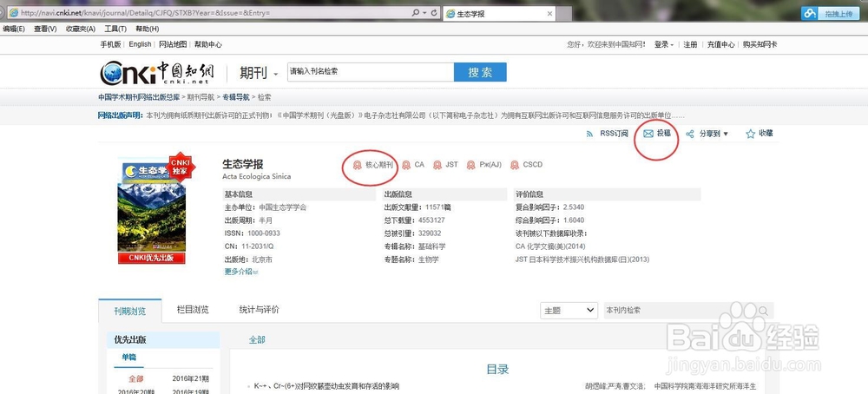
Task: Expand 更多介绍 journal details
Action: (x=240, y=272)
